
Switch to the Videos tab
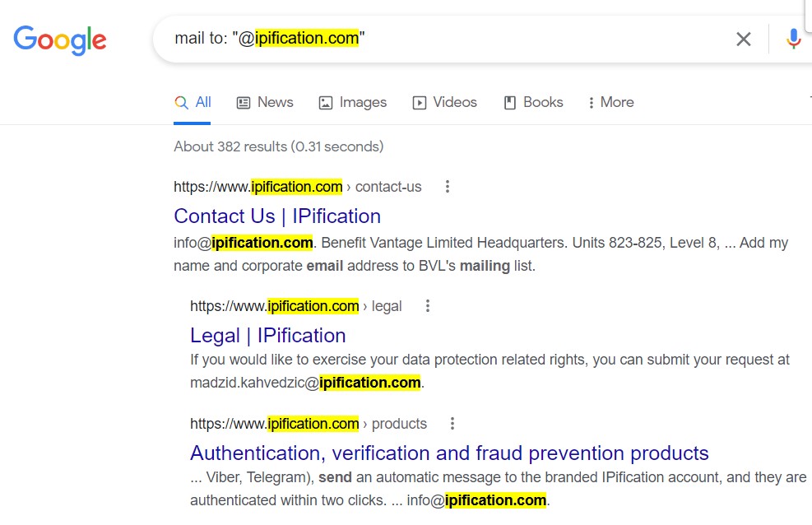(x=445, y=103)
